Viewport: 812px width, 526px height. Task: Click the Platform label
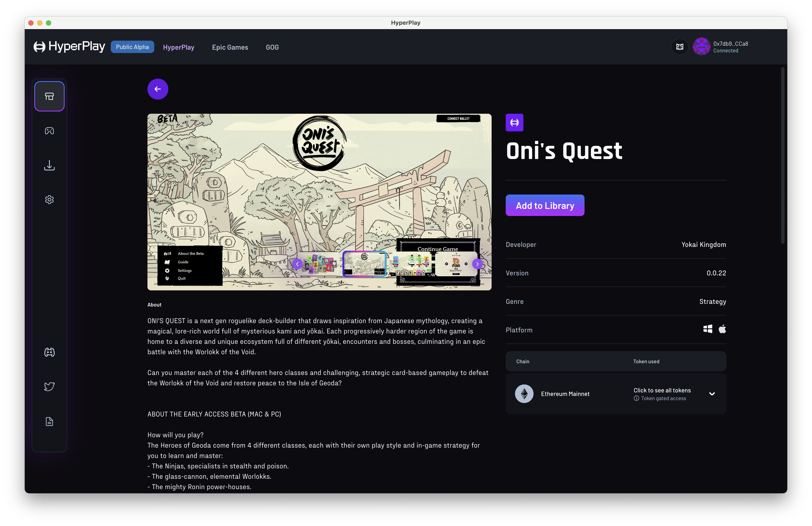(x=519, y=330)
